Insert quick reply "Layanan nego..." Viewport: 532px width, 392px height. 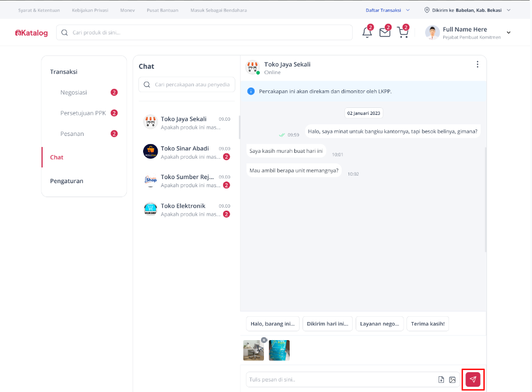click(x=380, y=324)
